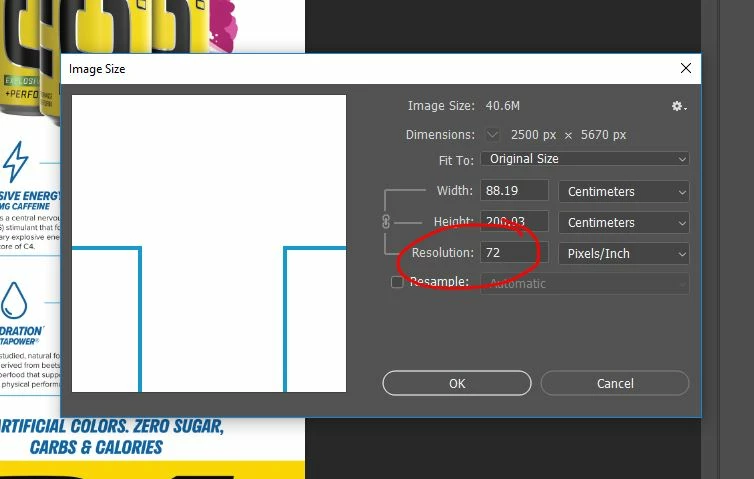Image resolution: width=754 pixels, height=479 pixels.
Task: Click the CARBS & CALORIES text on canvas
Action: 96,447
